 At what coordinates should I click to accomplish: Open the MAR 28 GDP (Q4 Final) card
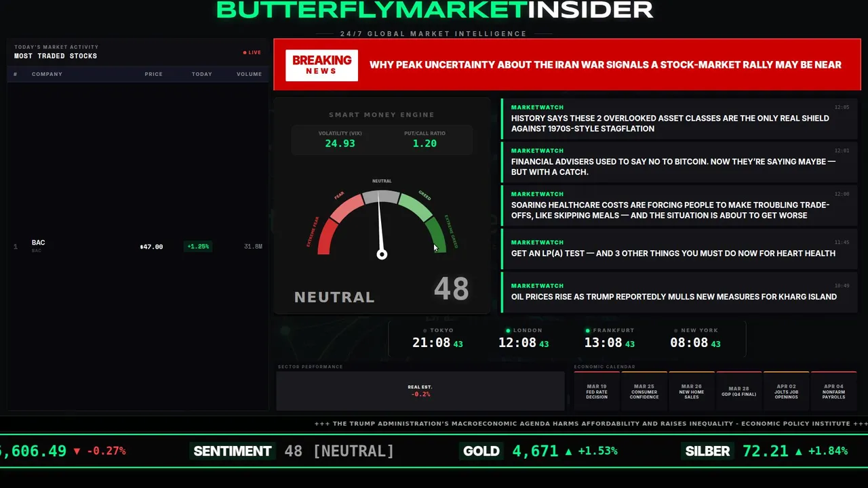pos(739,391)
